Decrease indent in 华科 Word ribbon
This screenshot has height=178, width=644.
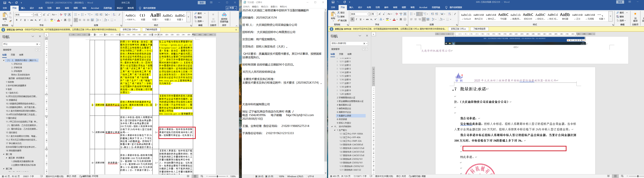pyautogui.click(x=432, y=14)
